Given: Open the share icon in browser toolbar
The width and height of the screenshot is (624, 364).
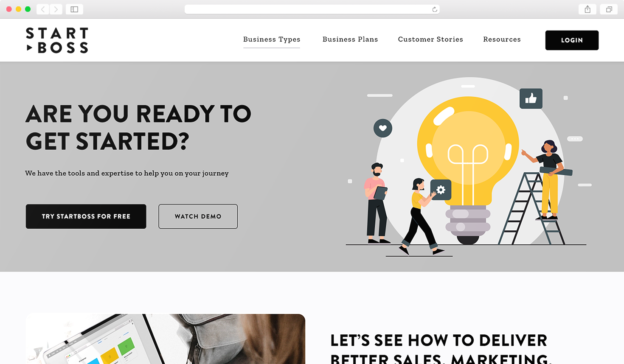Looking at the screenshot, I should pyautogui.click(x=587, y=9).
